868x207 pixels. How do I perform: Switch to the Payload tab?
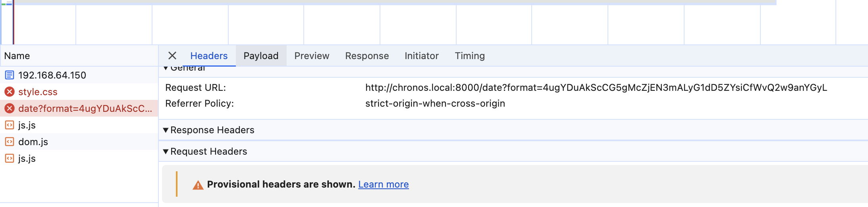click(261, 56)
